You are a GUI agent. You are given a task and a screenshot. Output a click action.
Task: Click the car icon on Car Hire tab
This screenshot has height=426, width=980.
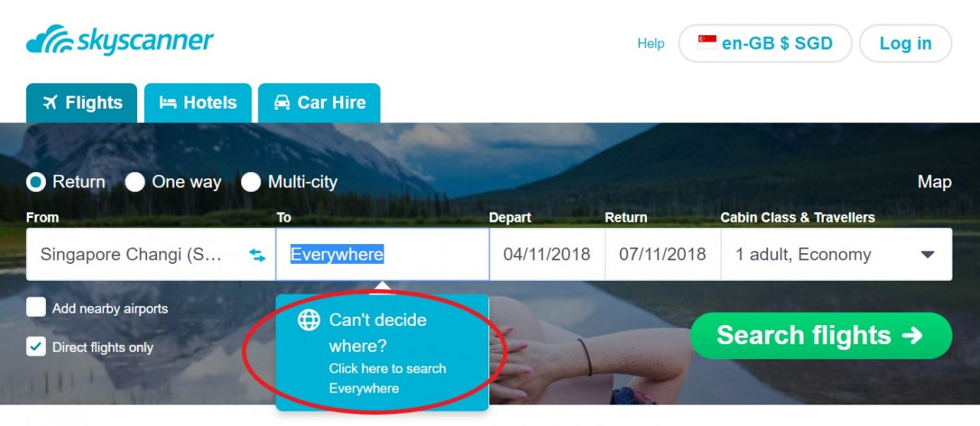(282, 102)
